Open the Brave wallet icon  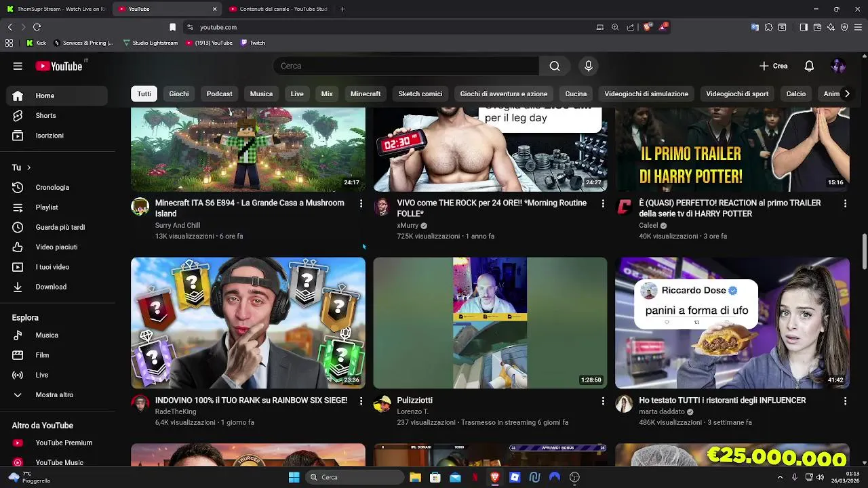tap(817, 27)
